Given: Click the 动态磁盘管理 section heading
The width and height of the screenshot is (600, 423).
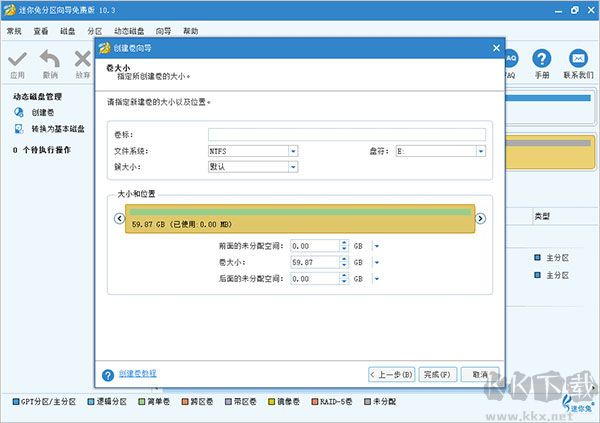Looking at the screenshot, I should (37, 96).
